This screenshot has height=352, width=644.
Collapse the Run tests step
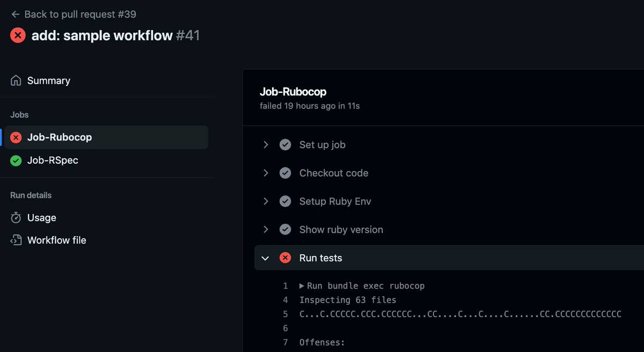[x=265, y=258]
